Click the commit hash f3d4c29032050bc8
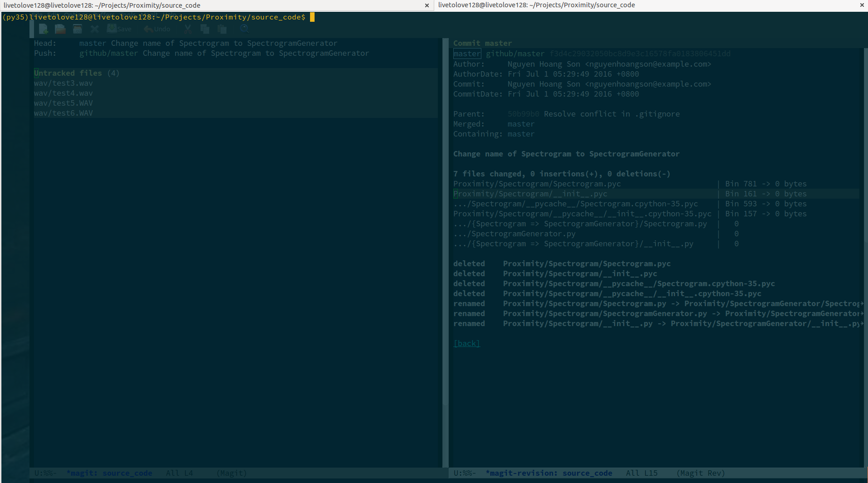 coord(640,54)
